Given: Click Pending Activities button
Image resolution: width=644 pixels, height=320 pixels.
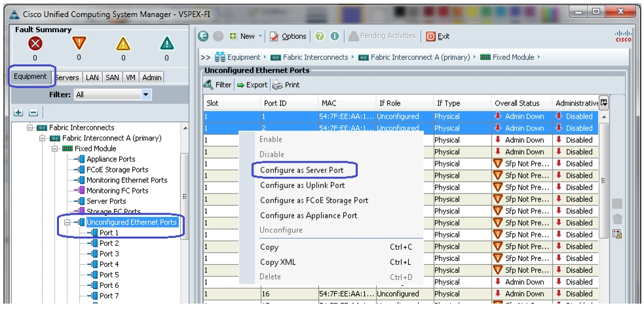Looking at the screenshot, I should click(383, 36).
